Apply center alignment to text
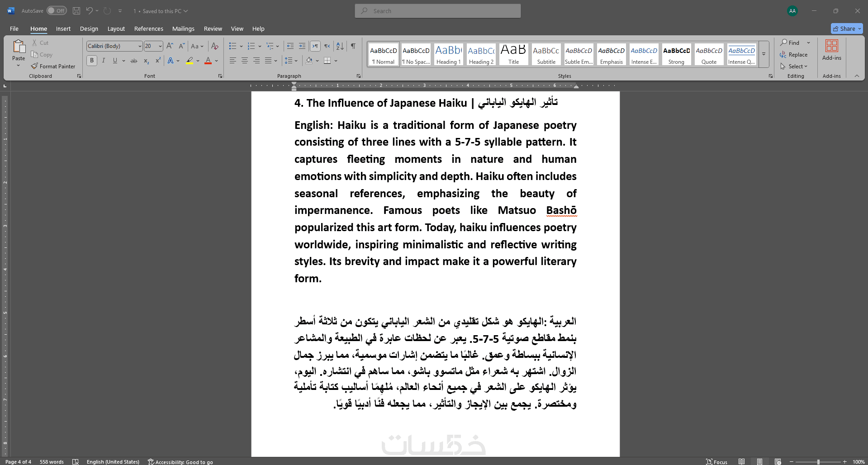Image resolution: width=868 pixels, height=465 pixels. (x=245, y=61)
